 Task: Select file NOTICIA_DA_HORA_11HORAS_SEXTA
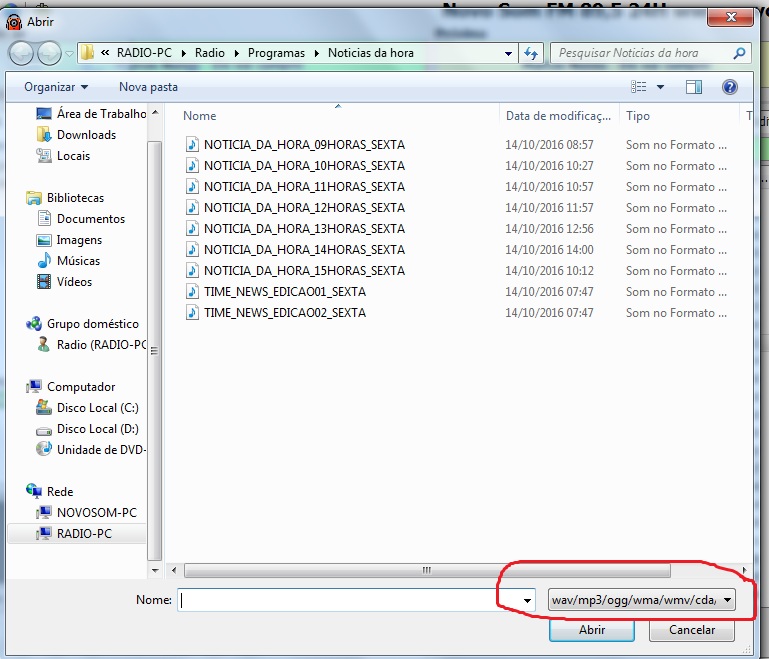coord(304,187)
